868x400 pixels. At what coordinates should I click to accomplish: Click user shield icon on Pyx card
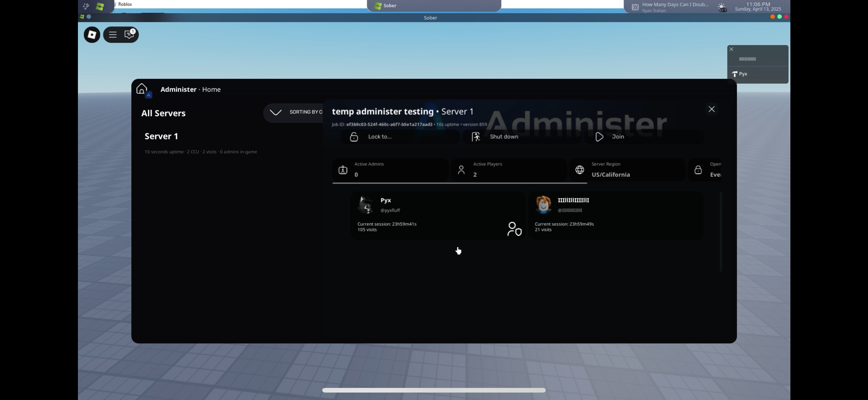514,229
